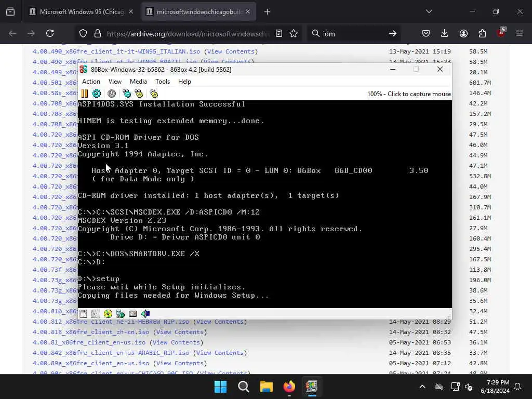This screenshot has height=399, width=532.
Task: Click the second floppy drive status icon
Action: (96, 314)
